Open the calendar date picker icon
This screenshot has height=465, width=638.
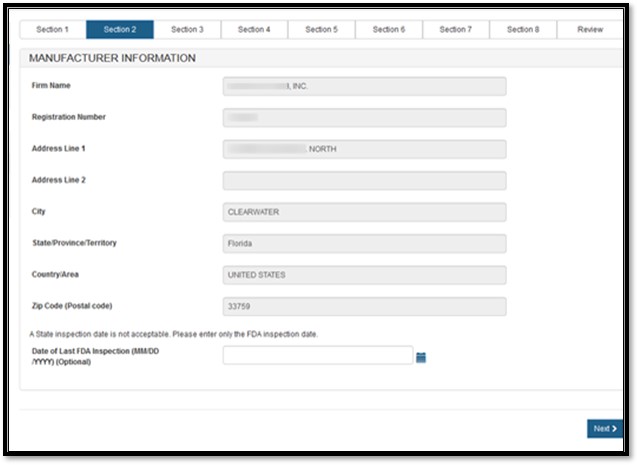421,357
